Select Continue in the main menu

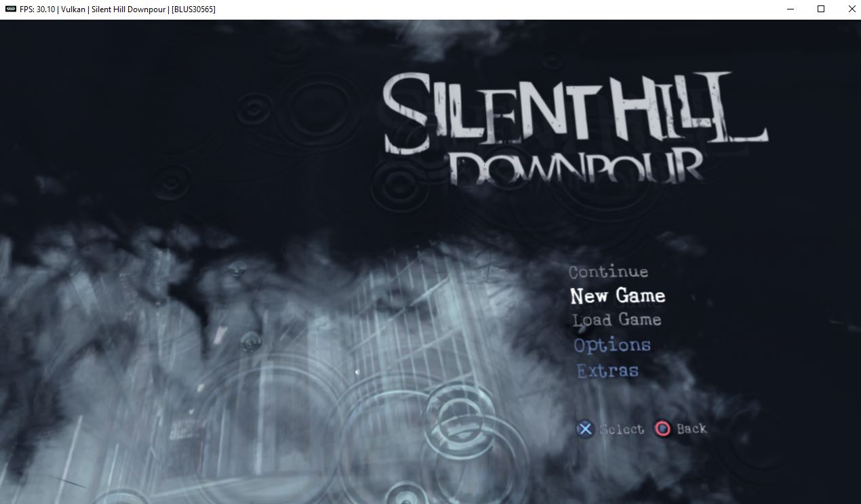coord(608,272)
